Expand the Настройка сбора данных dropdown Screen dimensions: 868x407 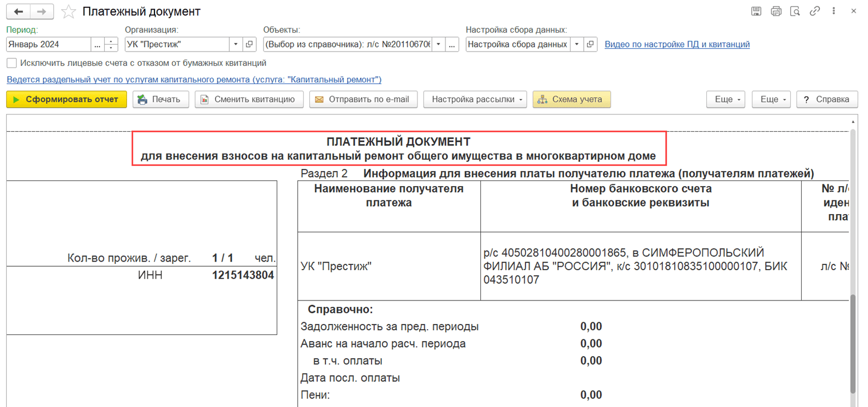pyautogui.click(x=576, y=44)
